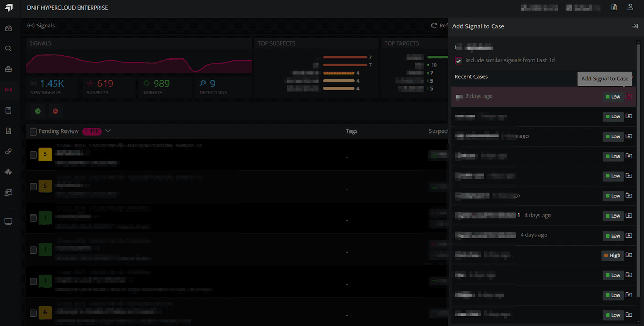This screenshot has width=644, height=326.
Task: Collapse the Add Signal to Case panel arrow
Action: point(634,26)
